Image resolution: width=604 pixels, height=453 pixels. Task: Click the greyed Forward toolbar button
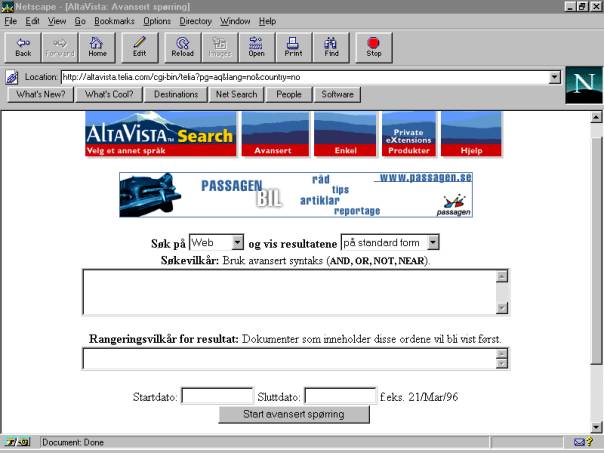[x=60, y=48]
